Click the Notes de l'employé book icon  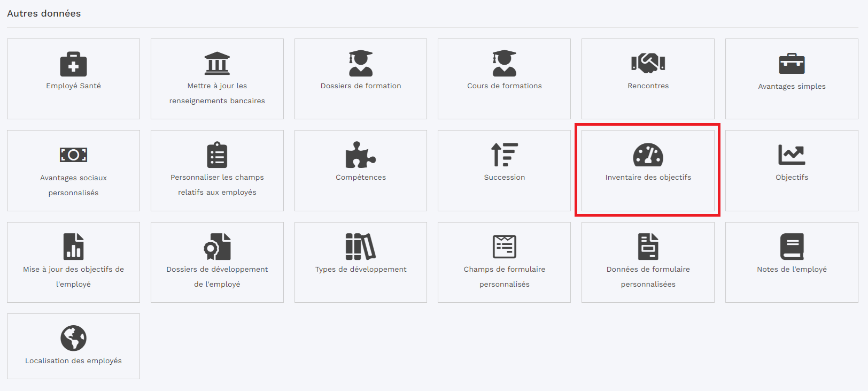coord(792,247)
